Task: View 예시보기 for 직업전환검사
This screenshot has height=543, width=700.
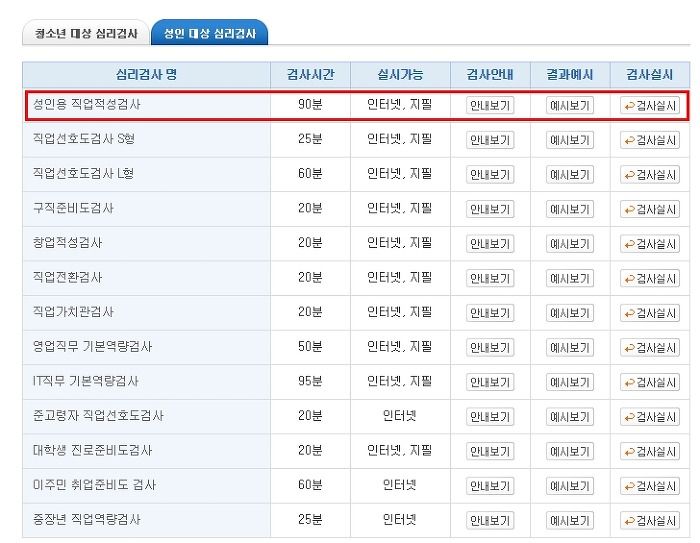Action: pos(570,278)
